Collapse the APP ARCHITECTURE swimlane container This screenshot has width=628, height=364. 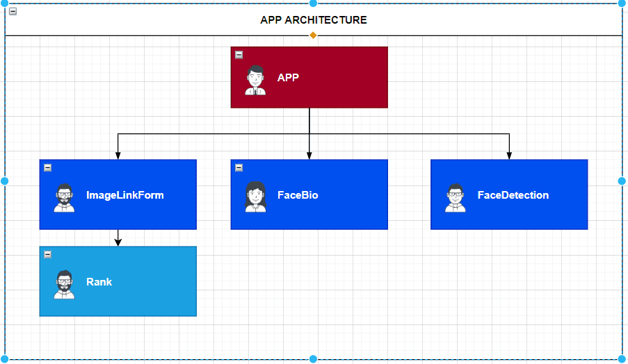[13, 11]
